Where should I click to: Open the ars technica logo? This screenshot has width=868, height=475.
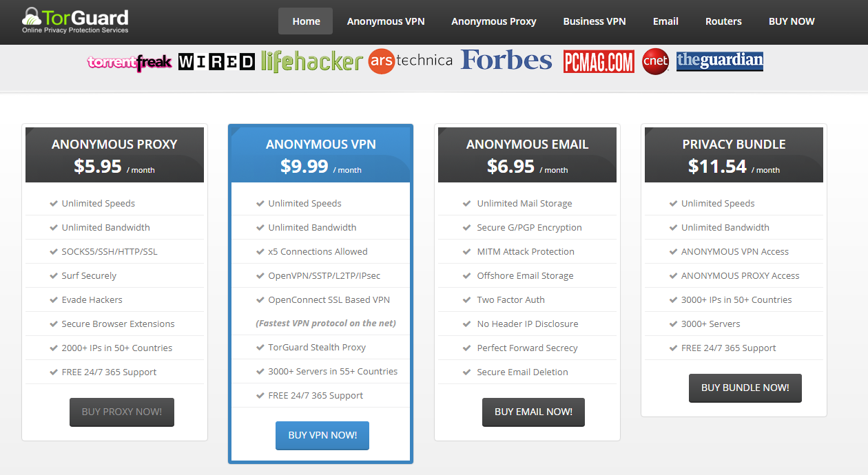(x=411, y=61)
